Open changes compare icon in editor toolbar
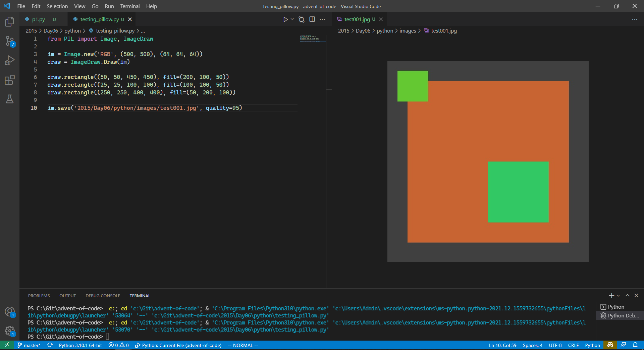Image resolution: width=644 pixels, height=350 pixels. coord(302,19)
